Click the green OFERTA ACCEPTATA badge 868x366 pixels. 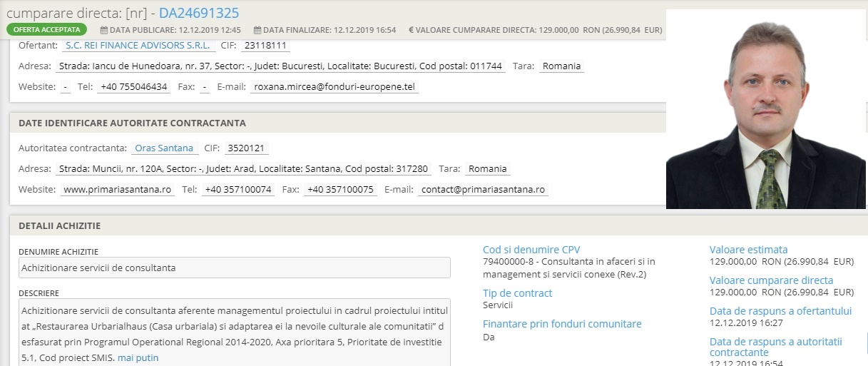tap(46, 30)
